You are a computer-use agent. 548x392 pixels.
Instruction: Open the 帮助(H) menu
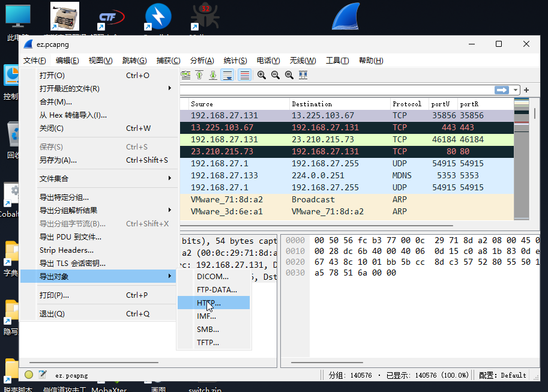(371, 61)
